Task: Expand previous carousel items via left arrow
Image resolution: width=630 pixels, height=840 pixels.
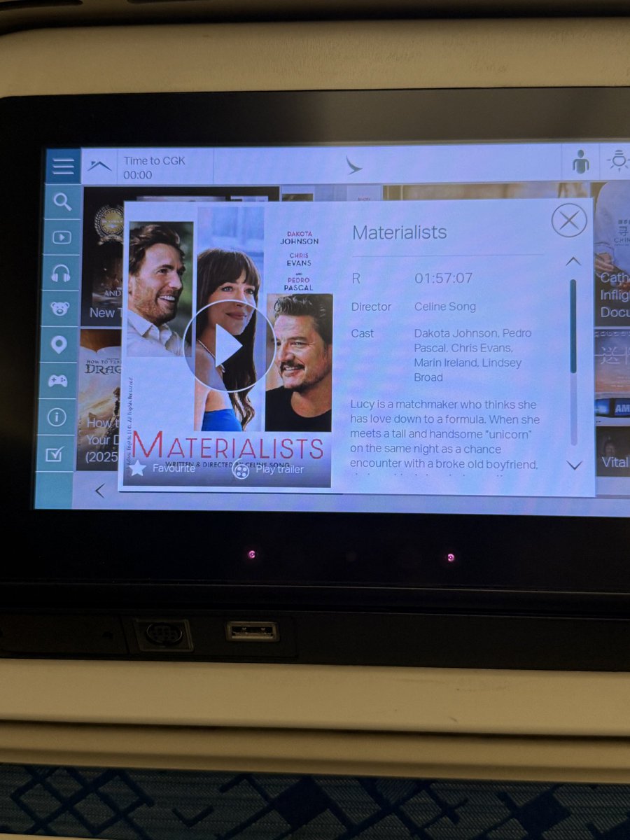Action: tap(100, 490)
